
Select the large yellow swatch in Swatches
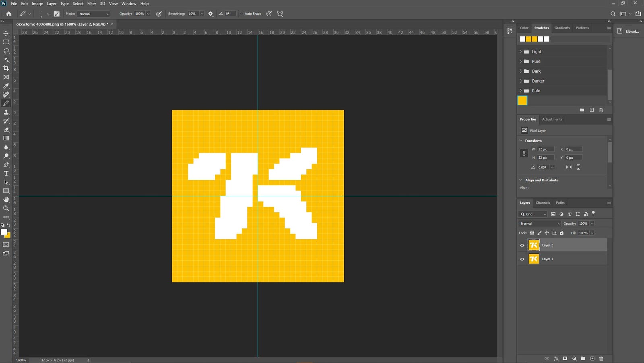(x=522, y=100)
